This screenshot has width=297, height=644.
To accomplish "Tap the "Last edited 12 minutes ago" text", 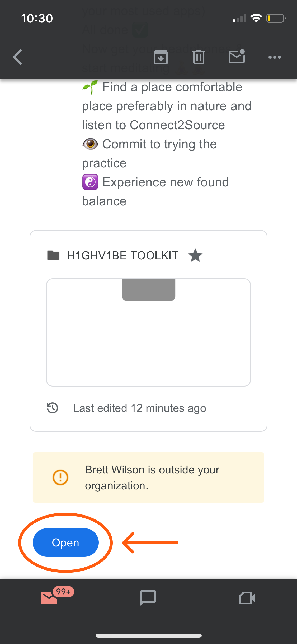I will point(139,408).
